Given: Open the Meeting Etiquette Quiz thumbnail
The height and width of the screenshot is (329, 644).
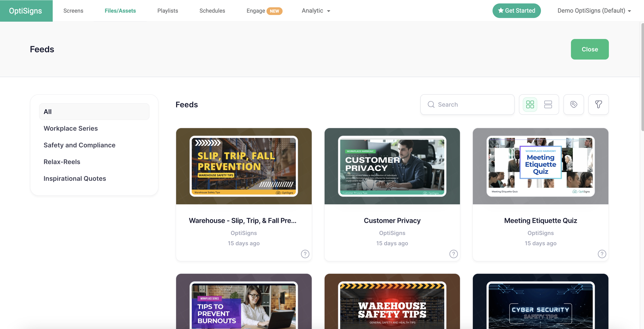Looking at the screenshot, I should pos(540,166).
